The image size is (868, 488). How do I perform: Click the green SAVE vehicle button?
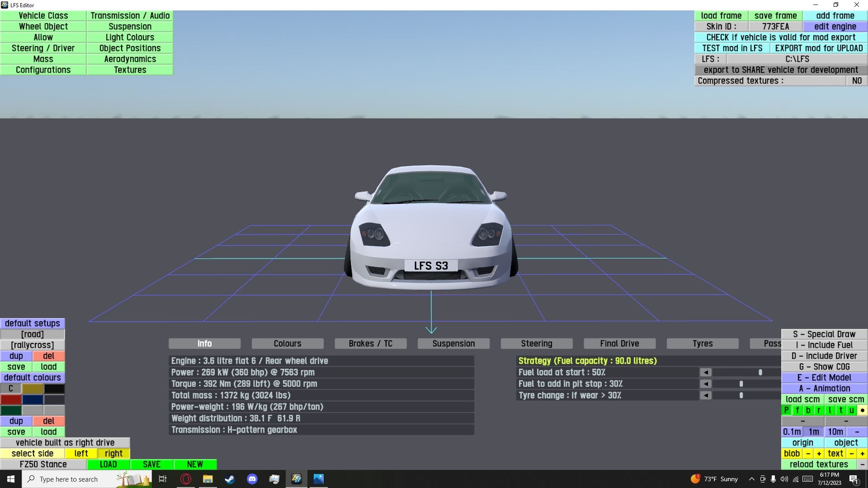coord(151,465)
